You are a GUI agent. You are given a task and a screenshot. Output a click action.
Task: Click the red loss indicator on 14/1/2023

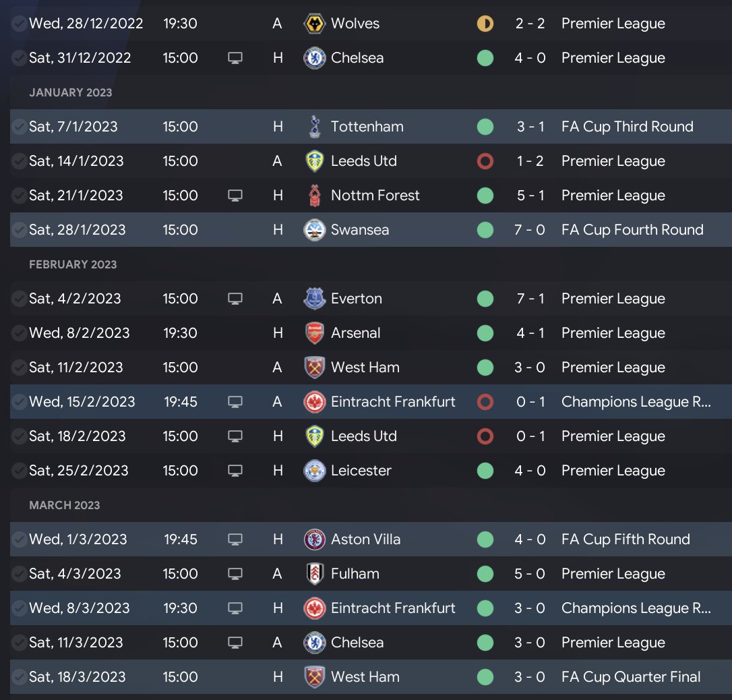click(x=485, y=161)
